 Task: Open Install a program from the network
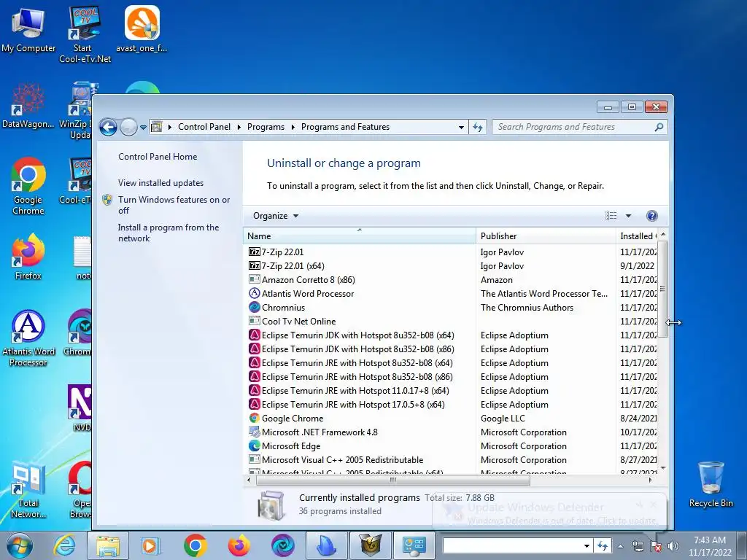[169, 233]
